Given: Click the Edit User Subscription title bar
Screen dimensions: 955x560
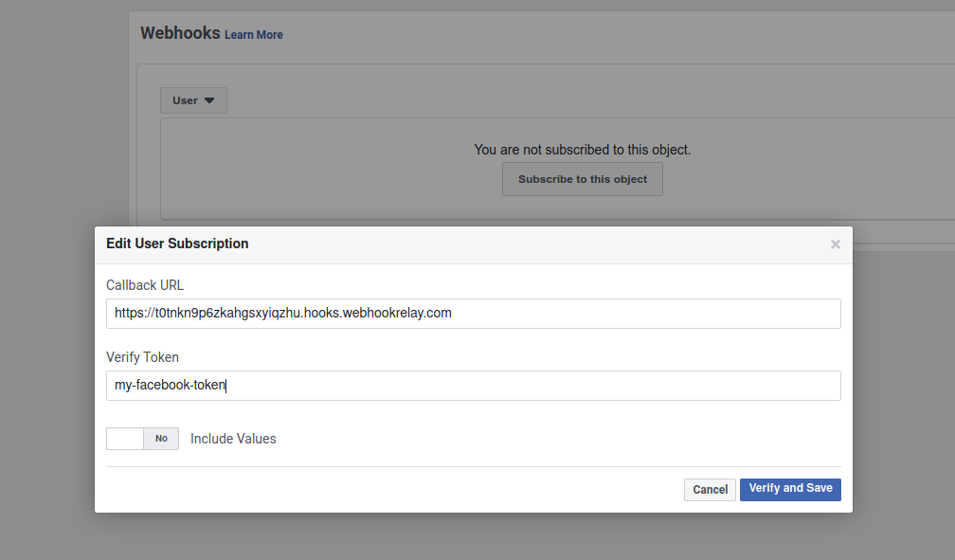Looking at the screenshot, I should point(177,244).
